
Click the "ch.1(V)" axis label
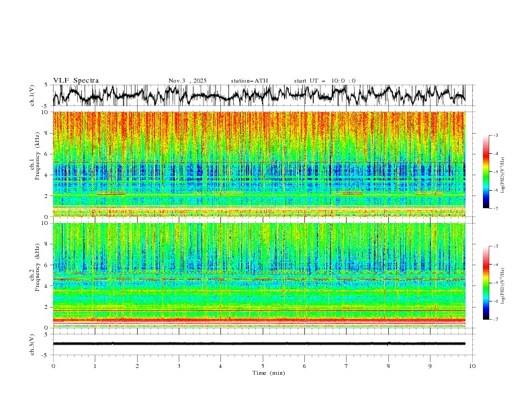(x=32, y=95)
